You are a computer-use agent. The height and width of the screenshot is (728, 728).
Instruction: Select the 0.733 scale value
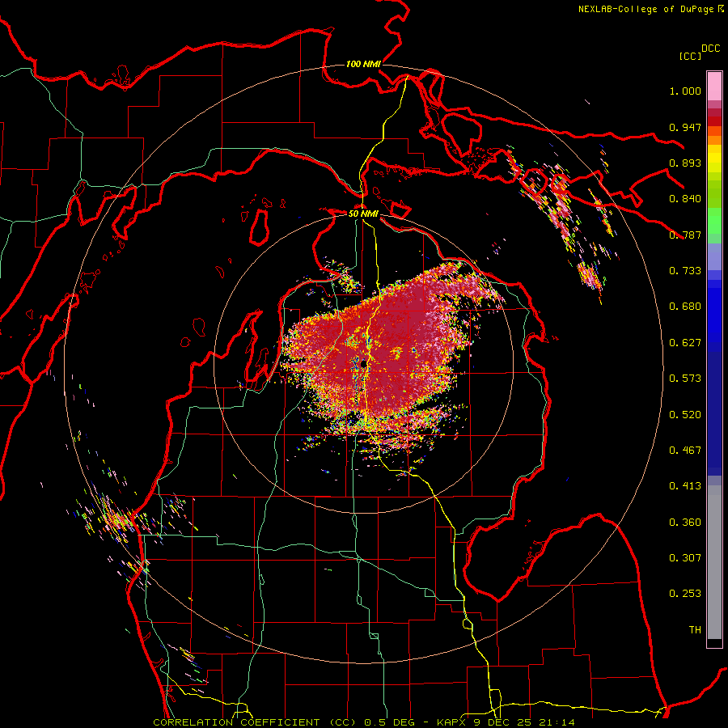pos(685,271)
